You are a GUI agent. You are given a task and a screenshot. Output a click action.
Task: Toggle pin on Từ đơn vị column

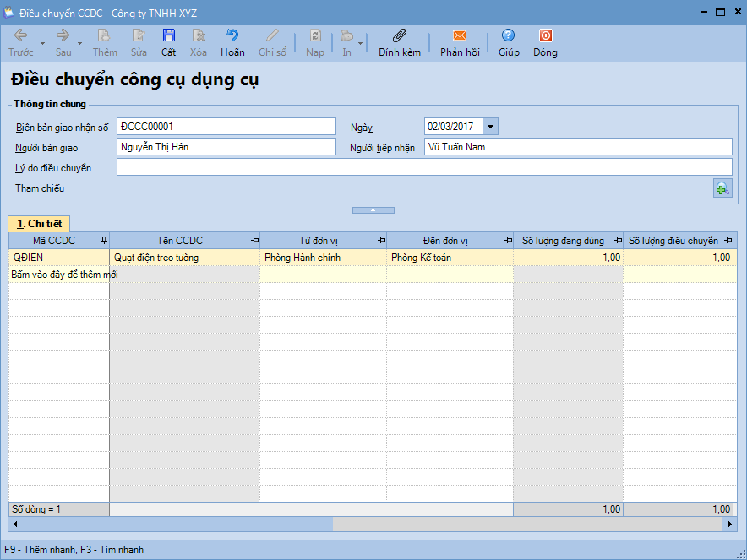[x=381, y=241]
